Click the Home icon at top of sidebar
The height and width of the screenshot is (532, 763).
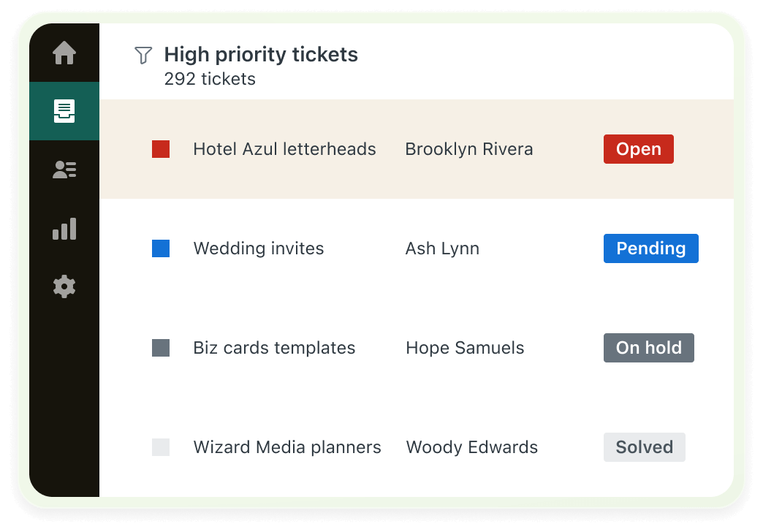(64, 53)
